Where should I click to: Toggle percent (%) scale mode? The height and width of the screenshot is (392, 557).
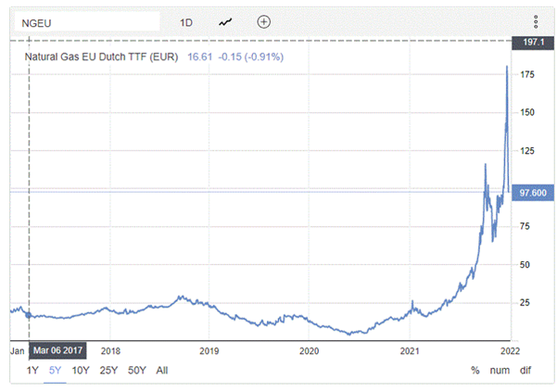click(475, 371)
